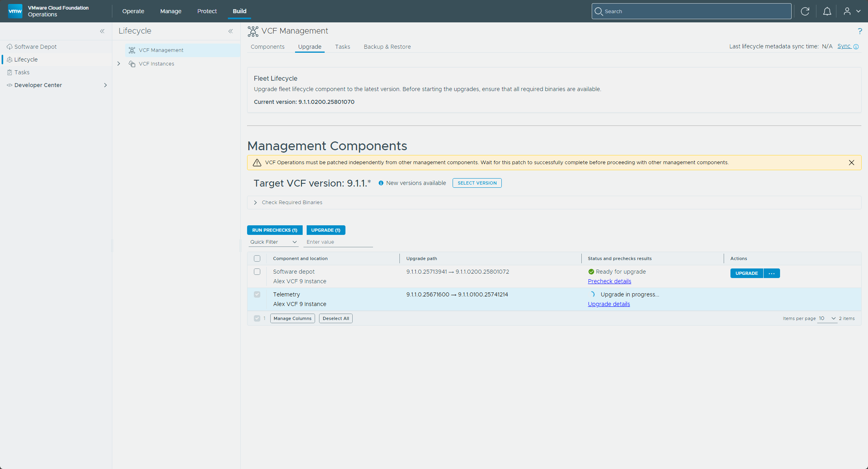Click the VCF Instances tree icon
This screenshot has width=868, height=469.
(132, 64)
